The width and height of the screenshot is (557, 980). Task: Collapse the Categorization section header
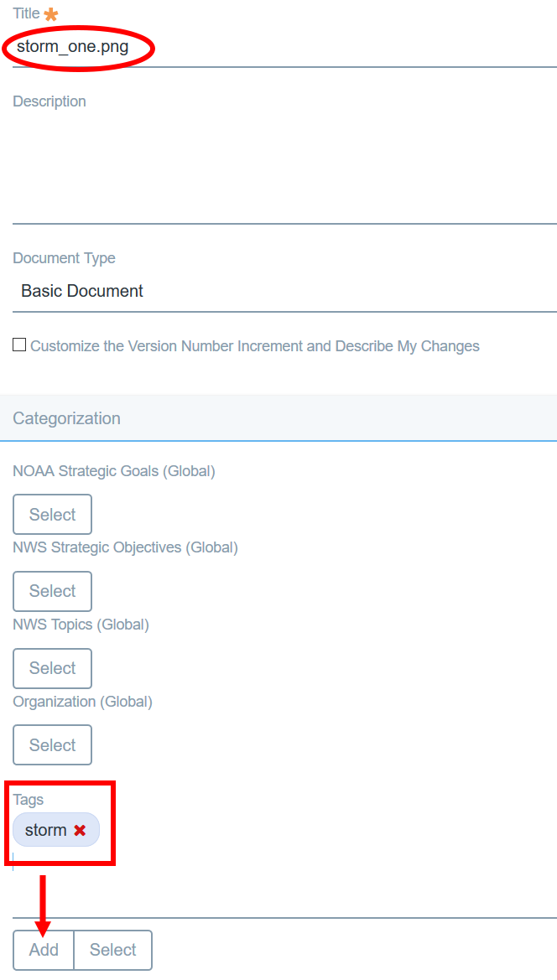point(278,418)
